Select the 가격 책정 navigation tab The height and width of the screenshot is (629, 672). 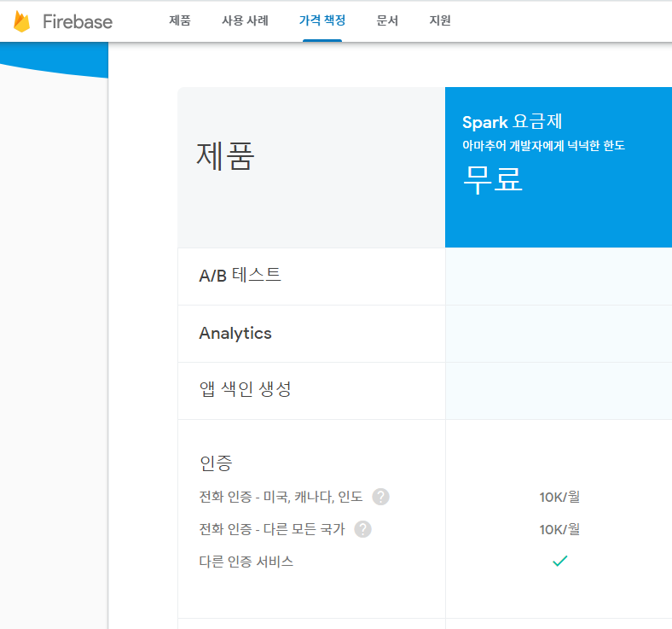pyautogui.click(x=322, y=20)
